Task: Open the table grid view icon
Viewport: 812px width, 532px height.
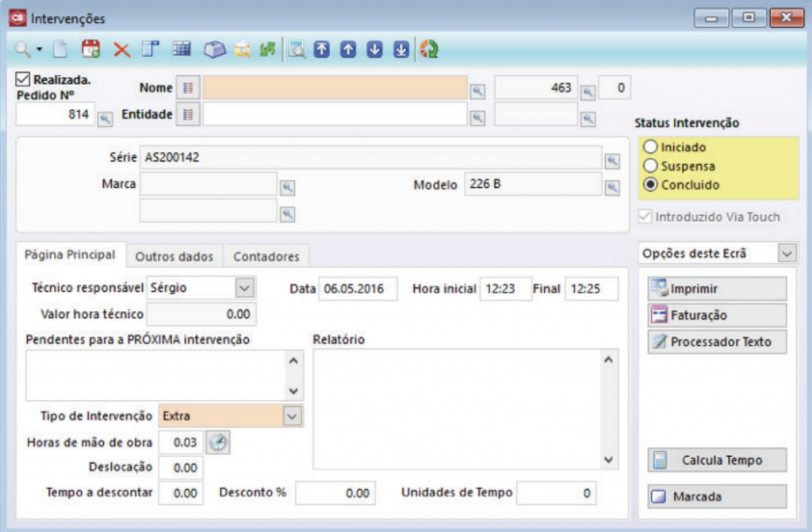Action: pyautogui.click(x=182, y=48)
